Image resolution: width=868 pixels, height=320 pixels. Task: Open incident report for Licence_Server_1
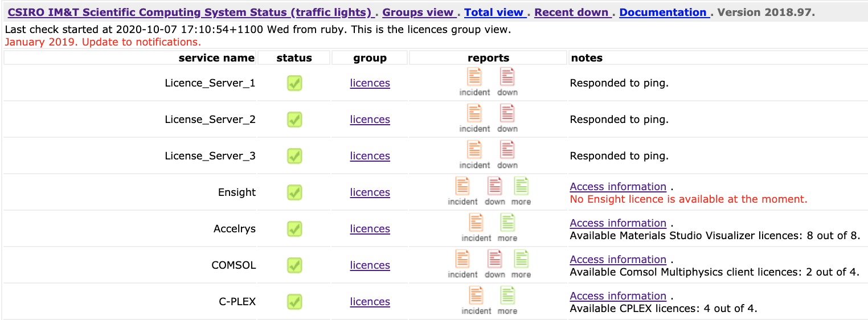(474, 82)
